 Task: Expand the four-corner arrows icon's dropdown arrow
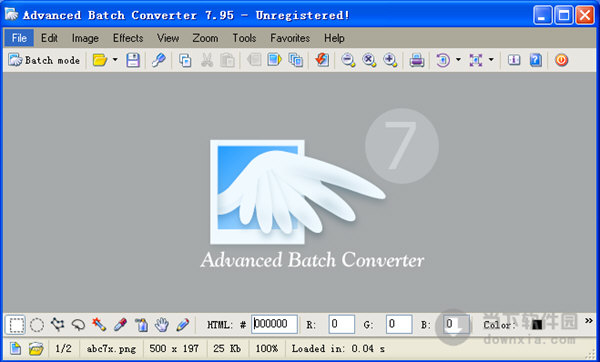pyautogui.click(x=491, y=60)
